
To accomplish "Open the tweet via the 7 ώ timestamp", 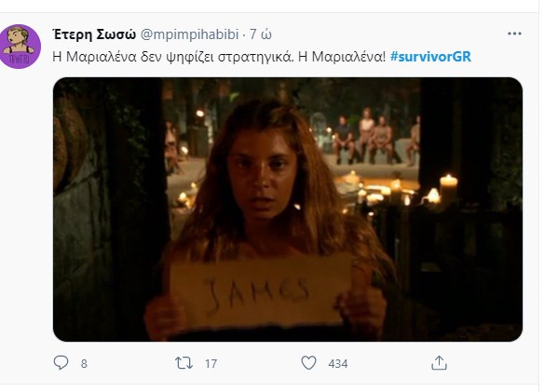I will click(x=261, y=34).
